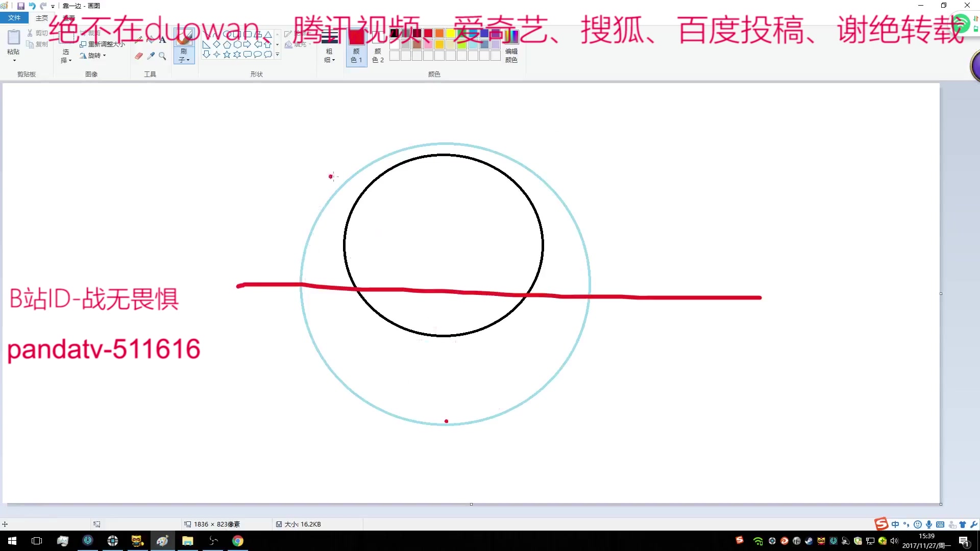Click the Sogou IME microphone icon
Image resolution: width=980 pixels, height=551 pixels.
[929, 524]
